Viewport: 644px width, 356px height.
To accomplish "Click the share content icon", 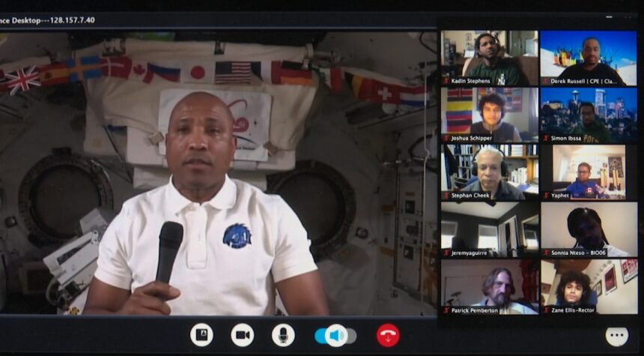I will point(201,335).
